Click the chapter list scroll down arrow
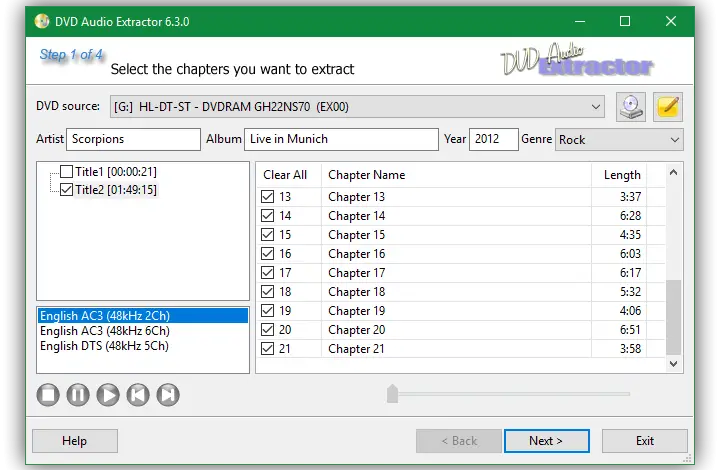720x470 pixels. 673,364
